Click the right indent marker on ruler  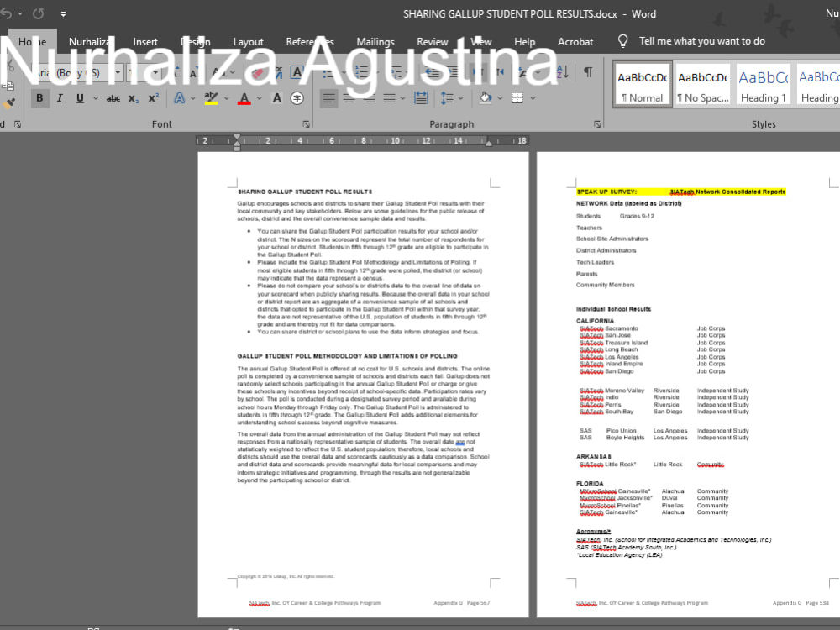[489, 143]
